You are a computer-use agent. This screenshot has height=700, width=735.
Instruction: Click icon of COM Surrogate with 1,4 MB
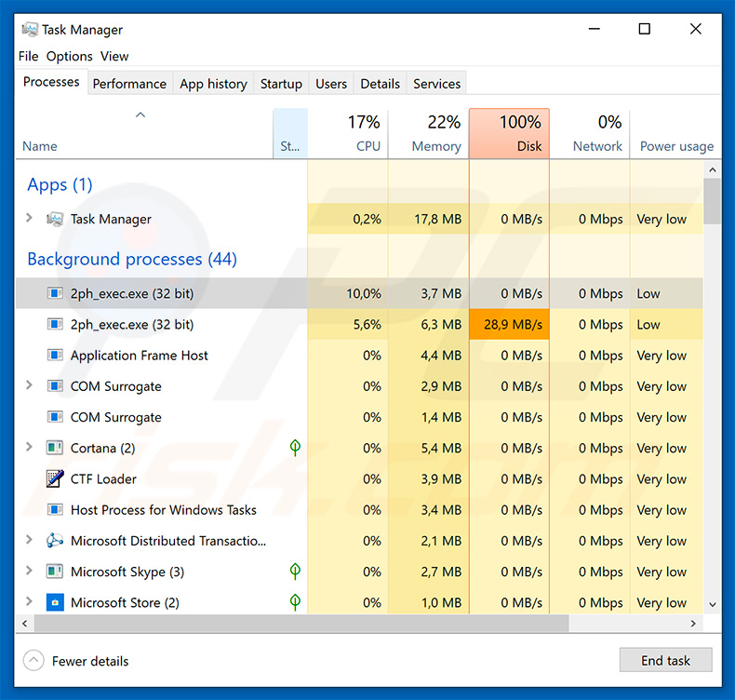[x=55, y=417]
